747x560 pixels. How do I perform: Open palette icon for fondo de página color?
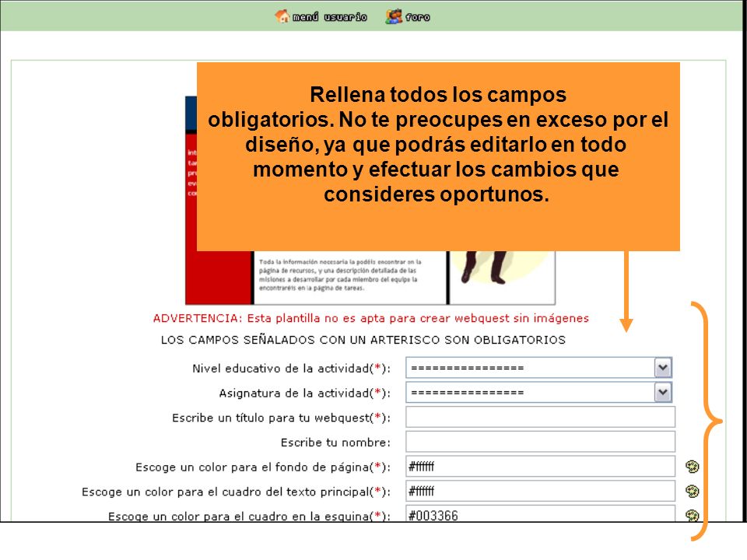tap(692, 467)
